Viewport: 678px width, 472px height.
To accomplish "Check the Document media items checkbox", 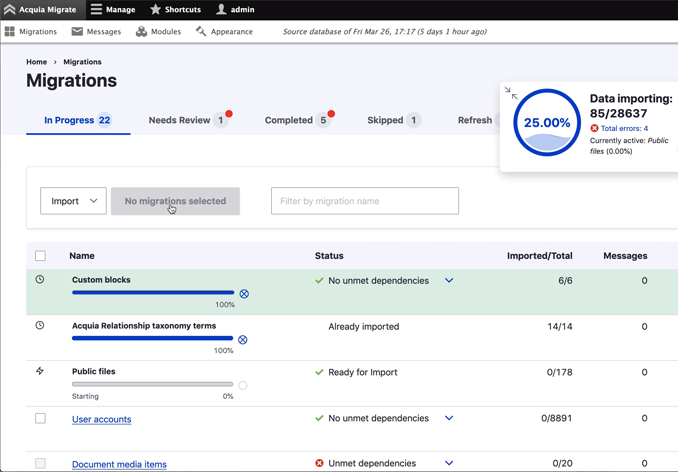I will (41, 463).
